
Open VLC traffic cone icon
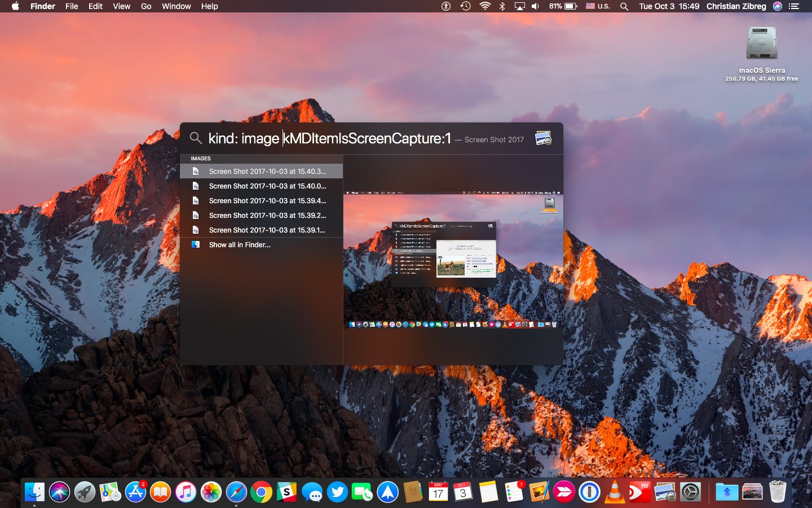[615, 492]
